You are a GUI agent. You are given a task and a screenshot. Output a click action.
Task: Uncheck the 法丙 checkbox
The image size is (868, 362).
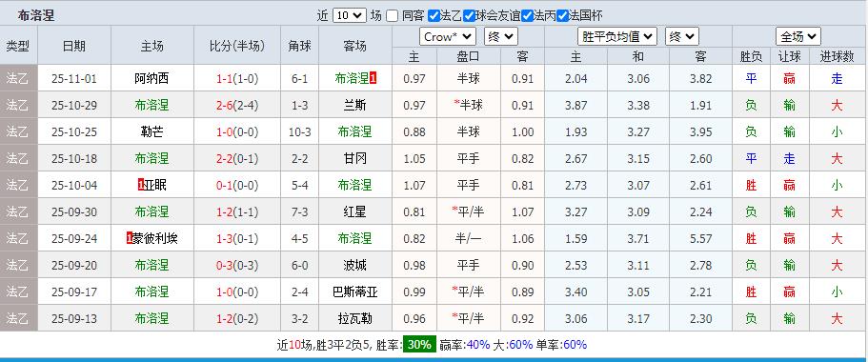[x=527, y=15]
